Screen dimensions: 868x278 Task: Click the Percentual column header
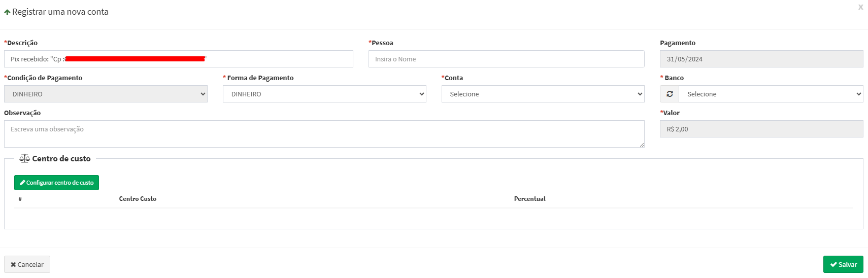point(529,199)
